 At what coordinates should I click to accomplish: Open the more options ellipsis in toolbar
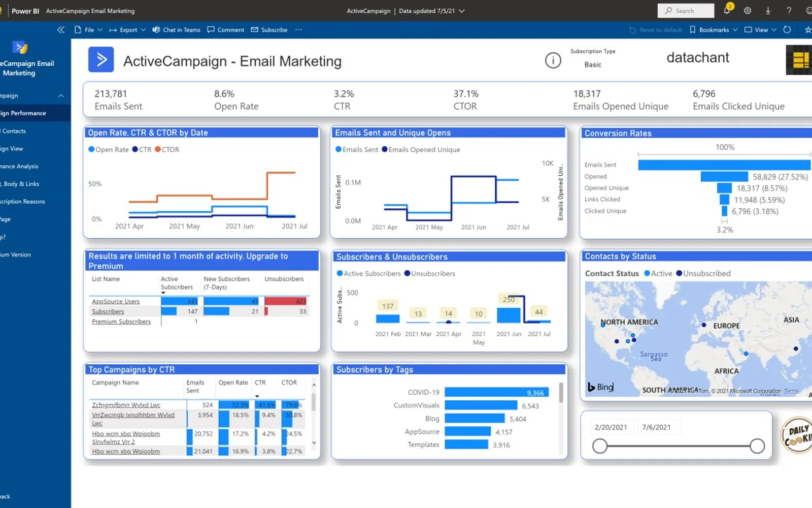pos(299,30)
